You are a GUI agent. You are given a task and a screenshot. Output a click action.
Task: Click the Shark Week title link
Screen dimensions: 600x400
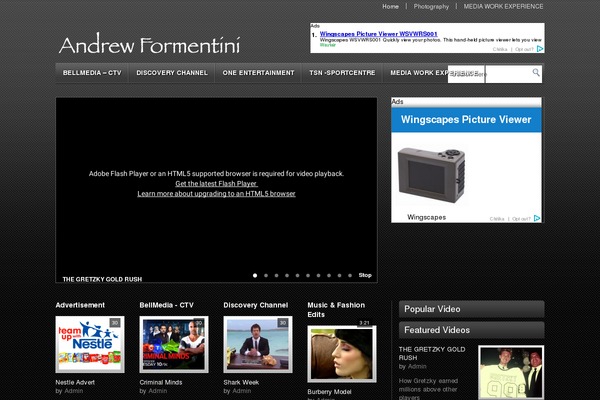[x=241, y=382]
